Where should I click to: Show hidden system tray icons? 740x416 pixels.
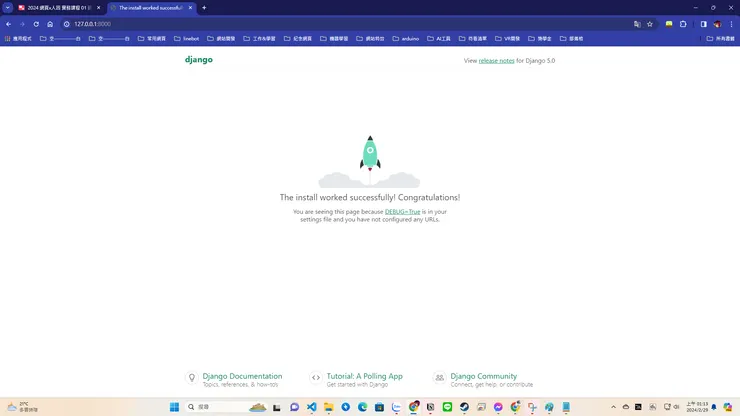(x=614, y=407)
